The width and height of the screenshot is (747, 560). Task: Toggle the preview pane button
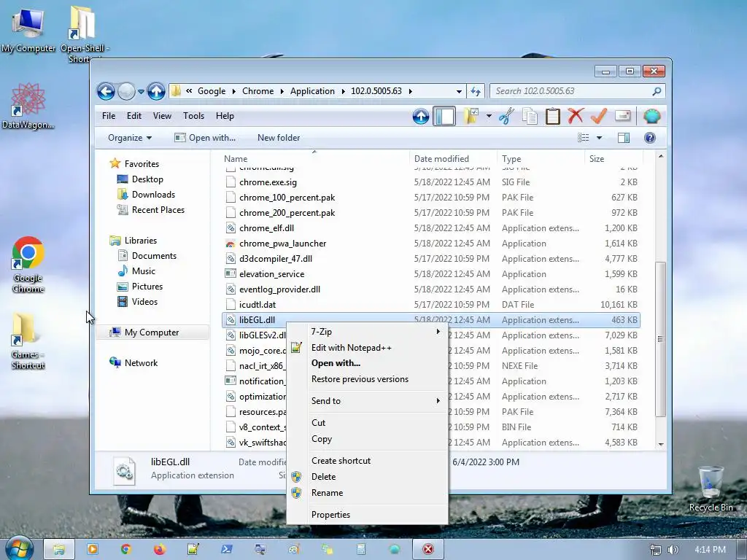(623, 138)
